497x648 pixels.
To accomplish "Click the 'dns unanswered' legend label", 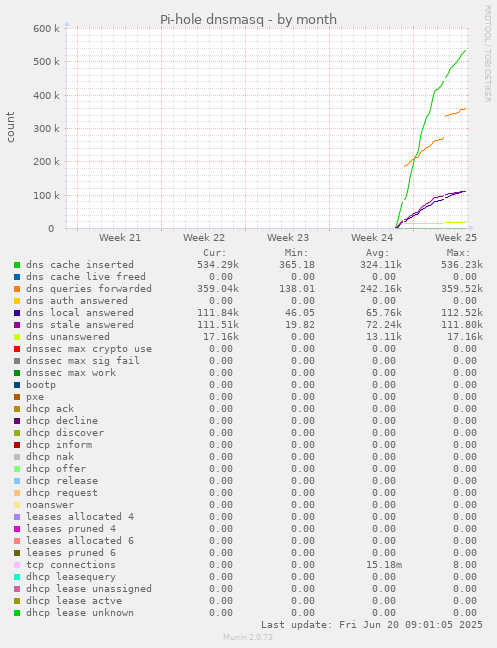I will click(x=68, y=337).
